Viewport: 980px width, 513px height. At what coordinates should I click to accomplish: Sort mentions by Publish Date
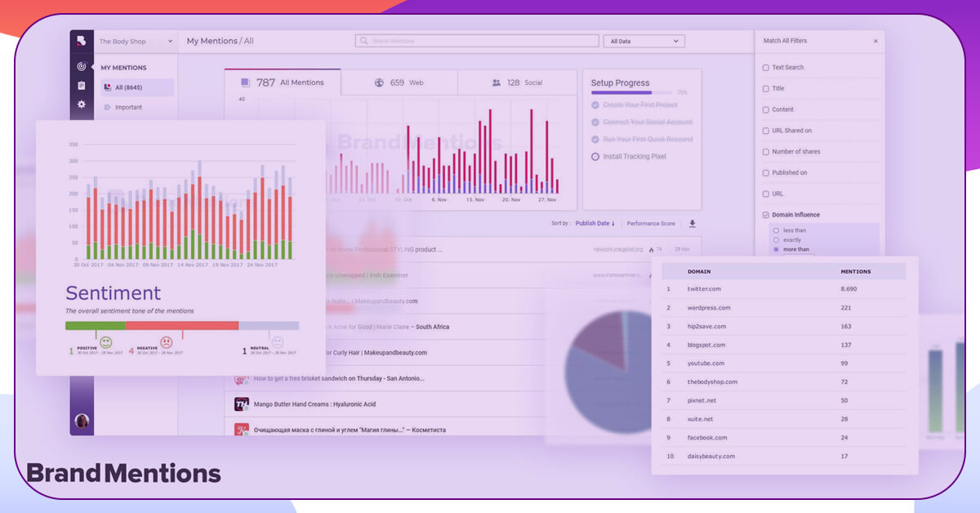(595, 223)
